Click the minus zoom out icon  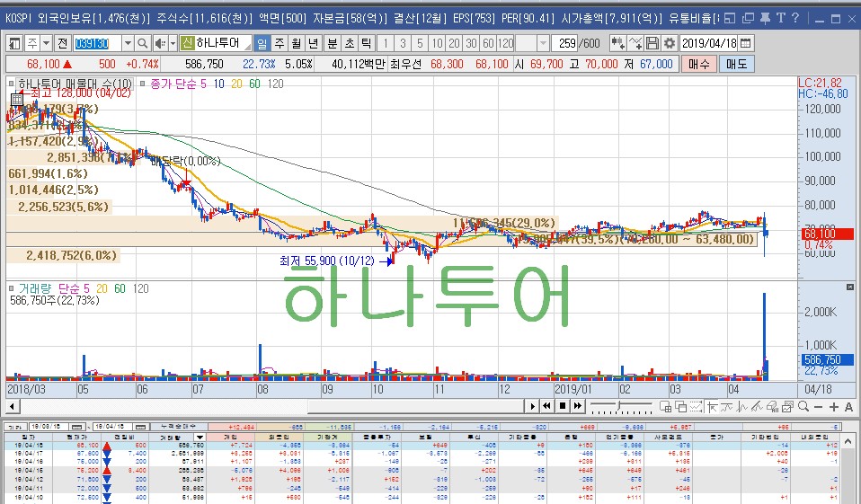coord(818,407)
